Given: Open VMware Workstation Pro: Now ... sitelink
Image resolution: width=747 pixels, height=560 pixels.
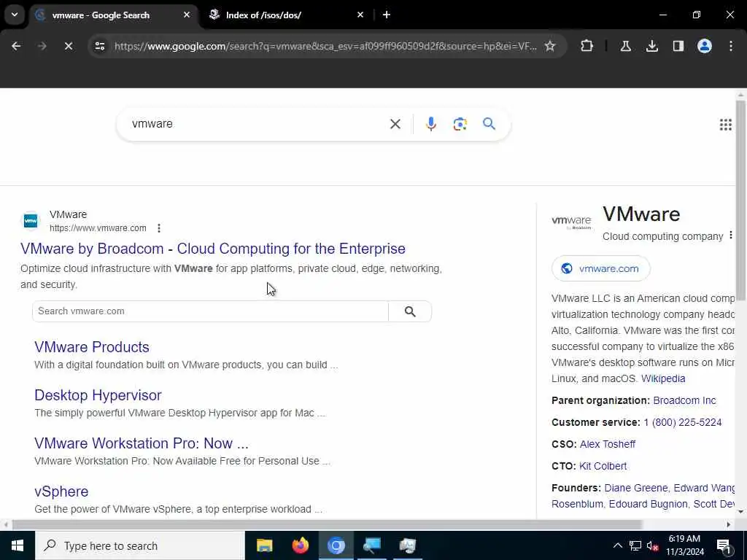Looking at the screenshot, I should tap(141, 443).
